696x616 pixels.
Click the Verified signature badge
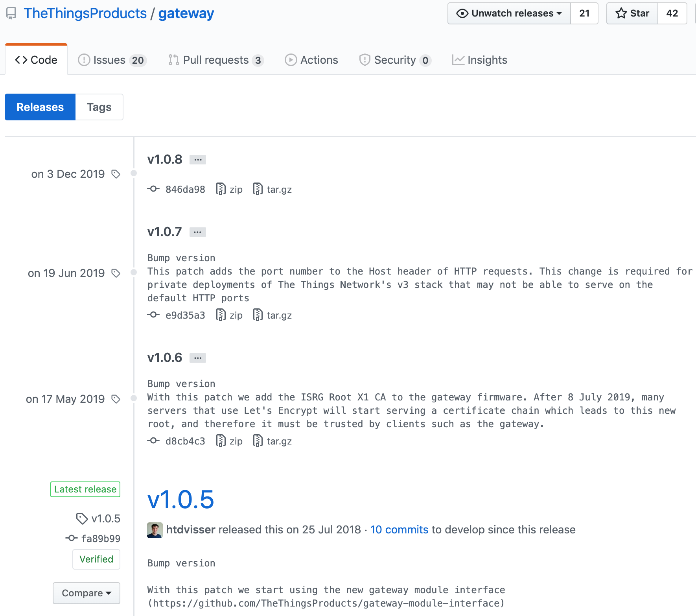96,559
